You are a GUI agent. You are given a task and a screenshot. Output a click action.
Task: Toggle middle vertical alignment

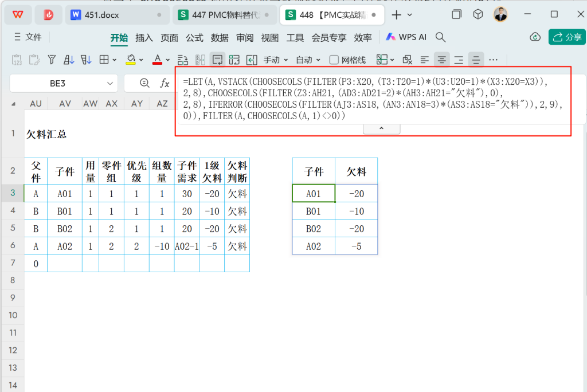(476, 60)
